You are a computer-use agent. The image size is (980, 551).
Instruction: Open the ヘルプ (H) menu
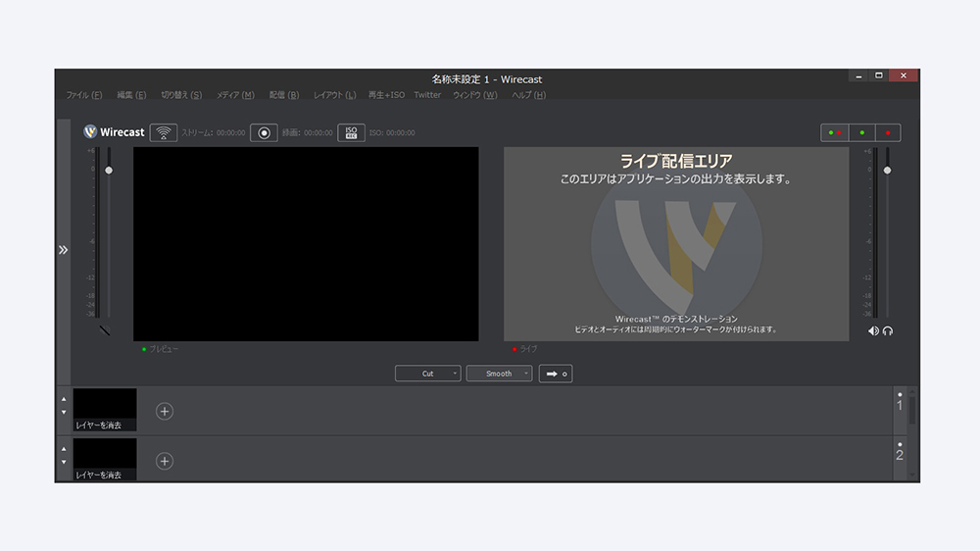point(529,95)
